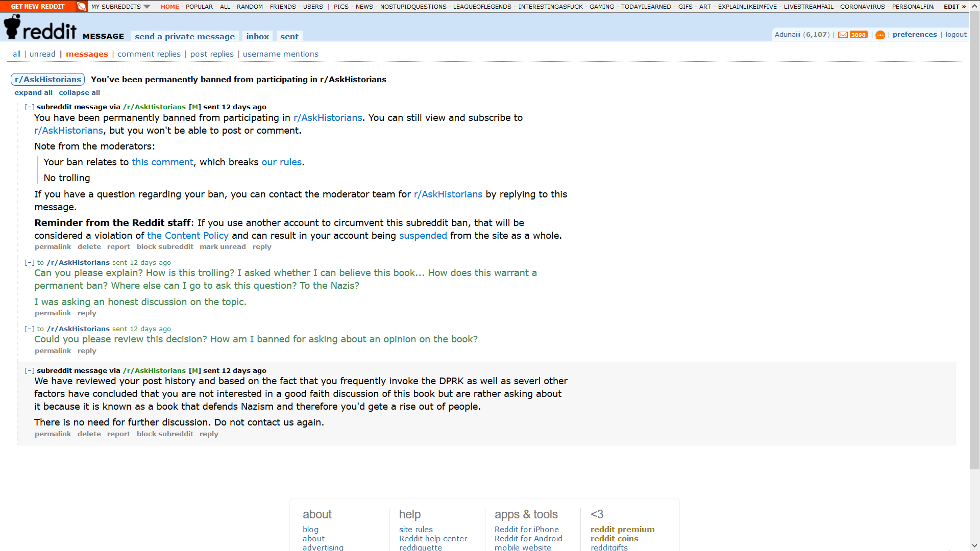
Task: Collapse the first ban message from /r/AskHistorians
Action: pos(30,107)
